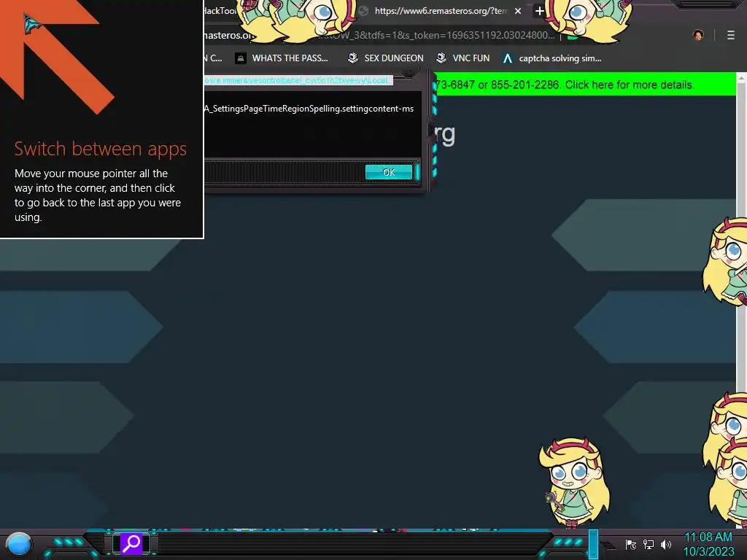Open the VNC FUN bookmark
747x560 pixels.
point(462,58)
